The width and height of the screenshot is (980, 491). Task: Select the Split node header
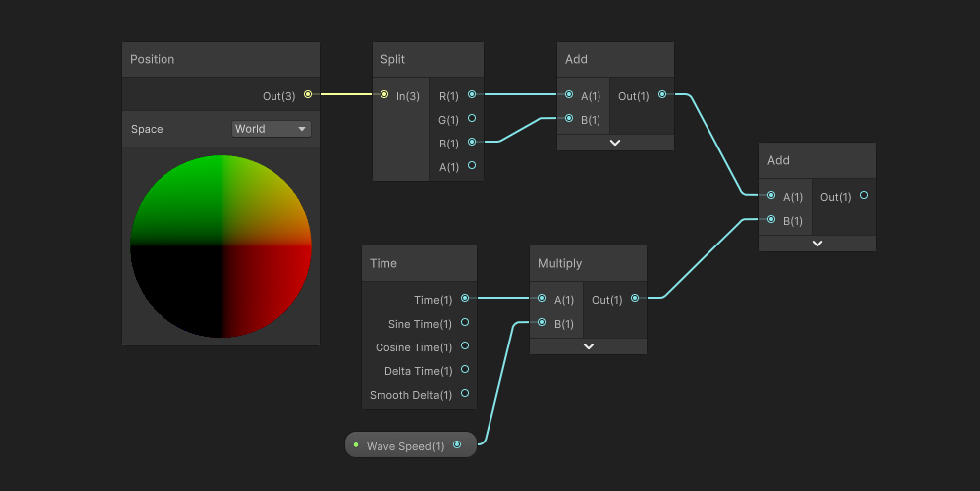click(x=428, y=60)
